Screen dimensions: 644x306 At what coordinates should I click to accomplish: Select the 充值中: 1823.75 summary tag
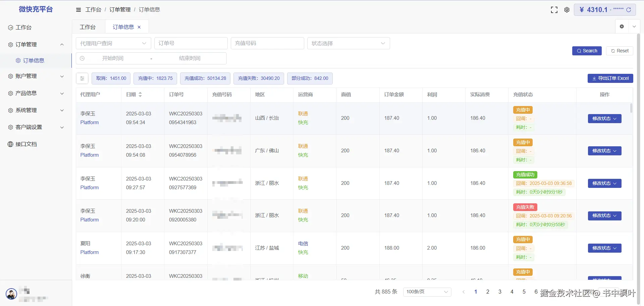tap(155, 78)
